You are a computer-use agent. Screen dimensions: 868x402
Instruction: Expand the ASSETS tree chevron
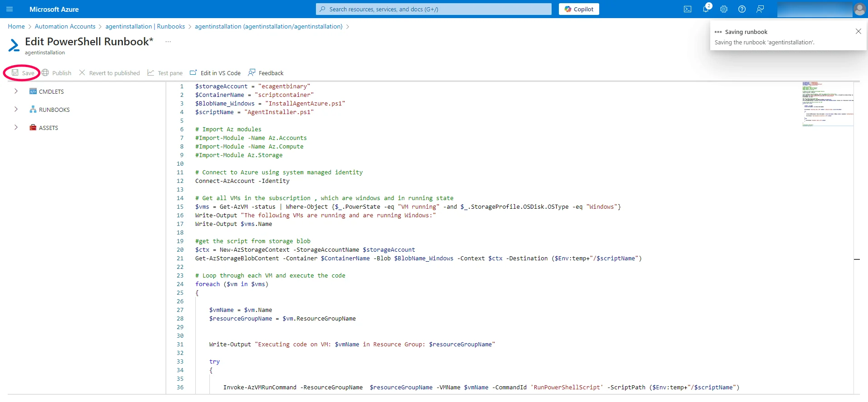pyautogui.click(x=16, y=128)
